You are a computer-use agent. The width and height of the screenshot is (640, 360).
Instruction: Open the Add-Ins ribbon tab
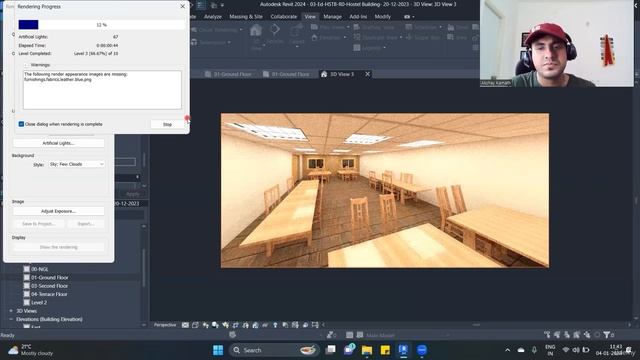[x=358, y=17]
